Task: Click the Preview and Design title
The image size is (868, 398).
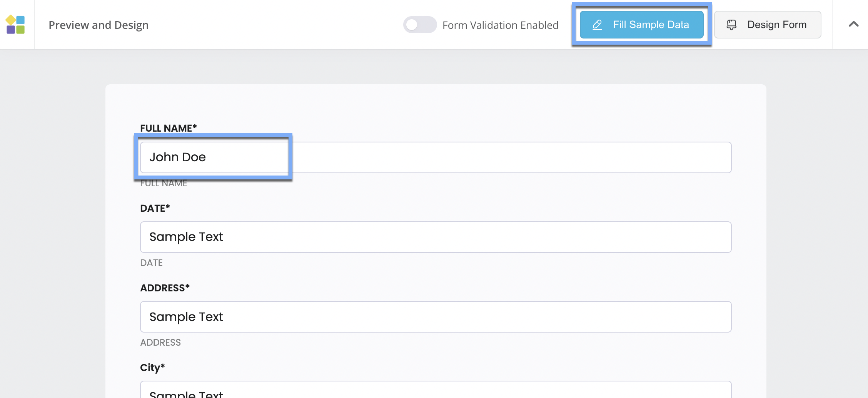Action: (x=98, y=25)
